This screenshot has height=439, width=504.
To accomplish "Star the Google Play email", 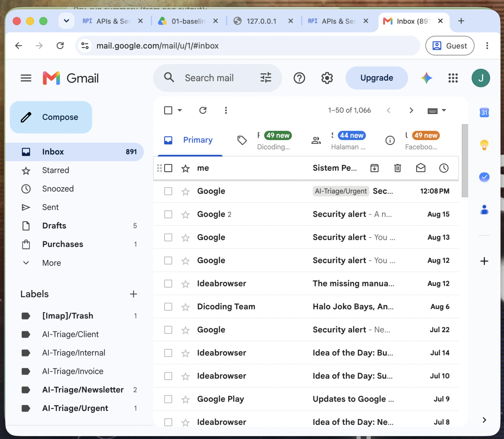I will coord(186,399).
